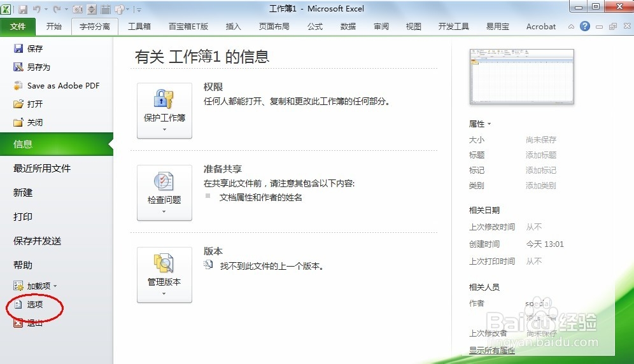Select the highlighted 信息 menu item

coord(57,144)
